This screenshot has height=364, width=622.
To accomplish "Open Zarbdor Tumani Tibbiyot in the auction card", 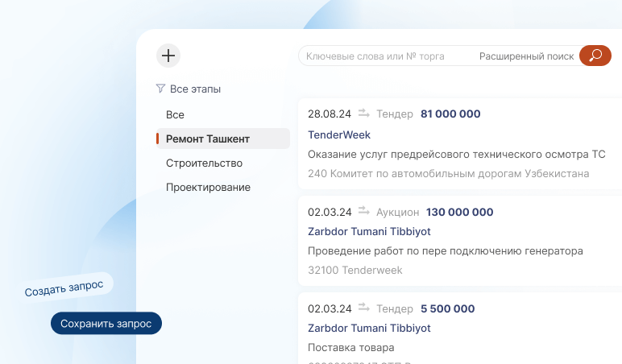I will coord(369,231).
